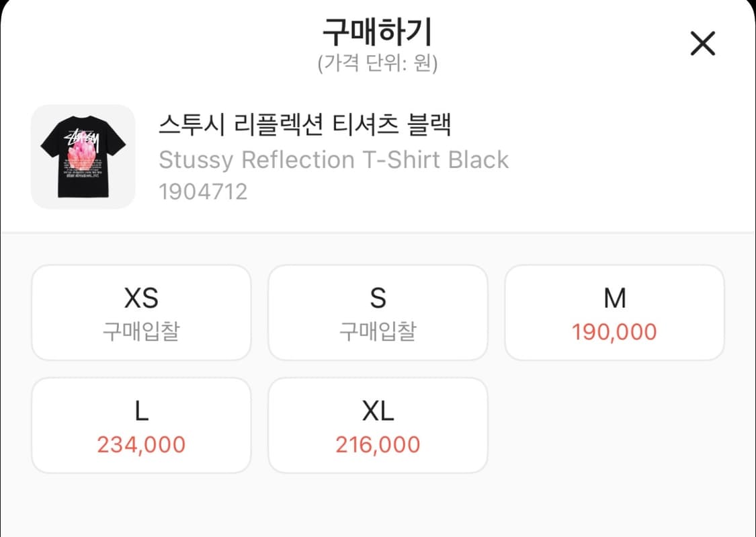
Task: Select size XS with 구매입찰 option
Action: [x=140, y=312]
